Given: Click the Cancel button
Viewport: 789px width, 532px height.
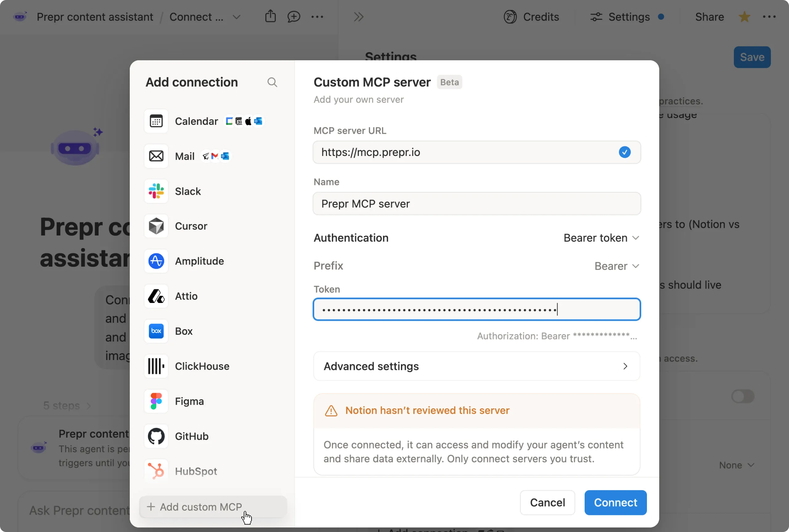Looking at the screenshot, I should click(547, 502).
